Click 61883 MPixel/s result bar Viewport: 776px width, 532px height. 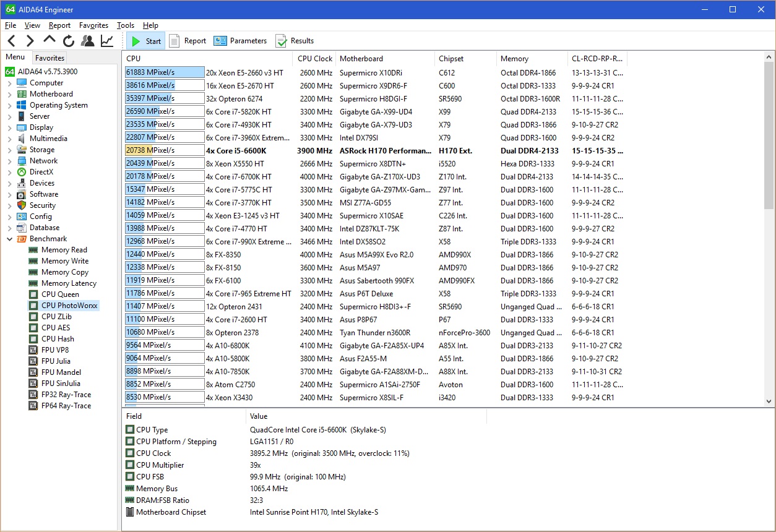[165, 72]
